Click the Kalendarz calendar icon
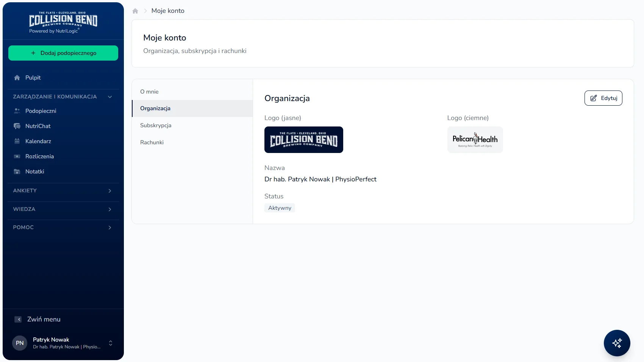This screenshot has height=362, width=644. [17, 141]
